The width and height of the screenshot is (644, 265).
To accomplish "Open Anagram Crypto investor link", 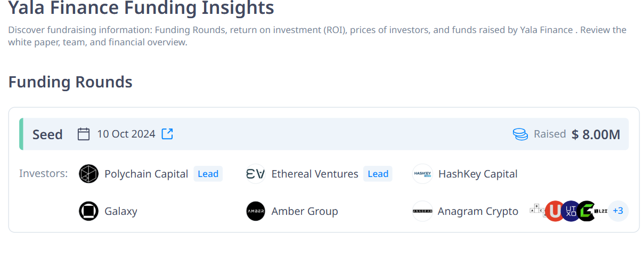I will pos(478,211).
